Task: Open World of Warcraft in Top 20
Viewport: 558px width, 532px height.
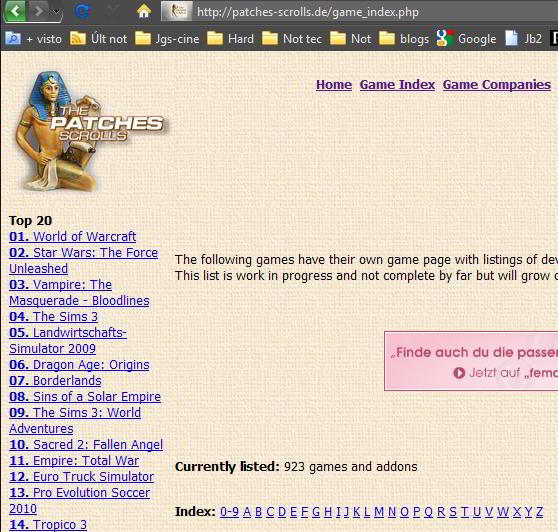Action: tap(73, 236)
